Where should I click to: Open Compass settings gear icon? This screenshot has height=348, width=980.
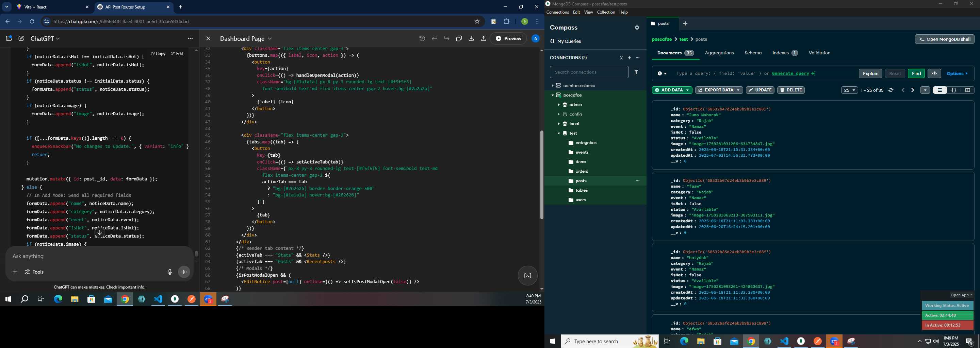pyautogui.click(x=637, y=28)
